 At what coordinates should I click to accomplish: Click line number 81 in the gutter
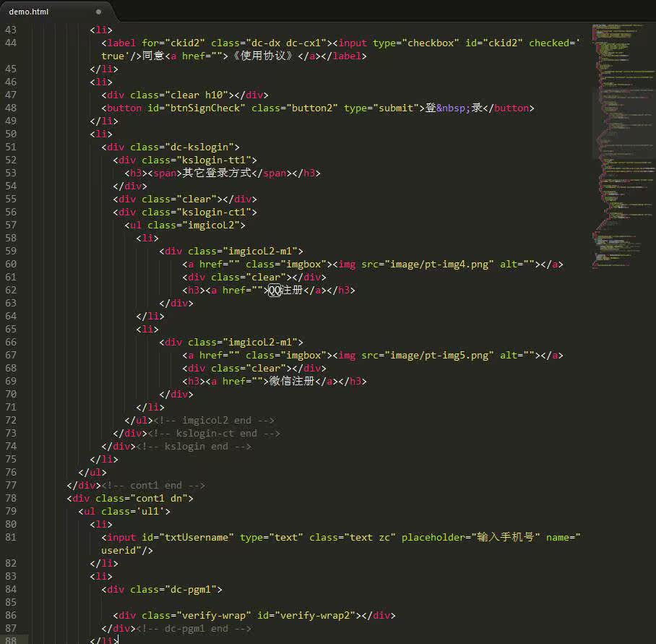pos(11,537)
